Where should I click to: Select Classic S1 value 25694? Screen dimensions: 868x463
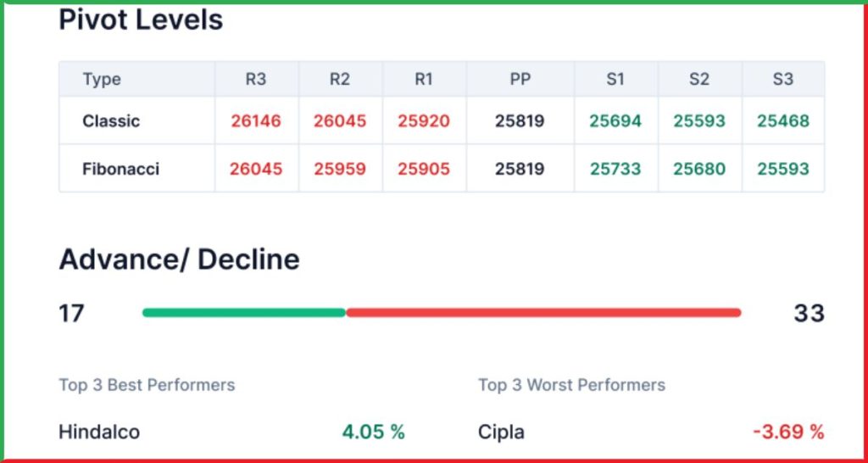(615, 121)
